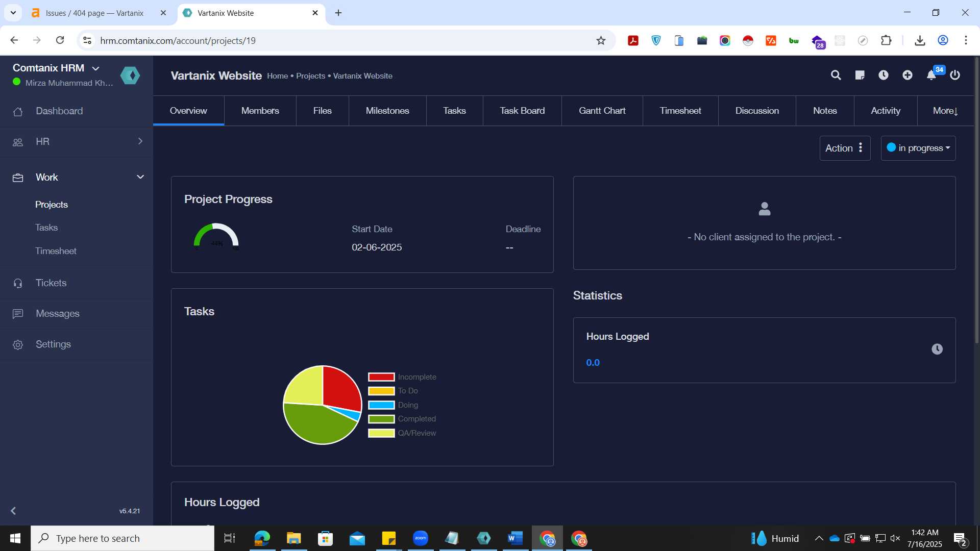Click the Messages chat icon
The height and width of the screenshot is (551, 980).
[18, 314]
